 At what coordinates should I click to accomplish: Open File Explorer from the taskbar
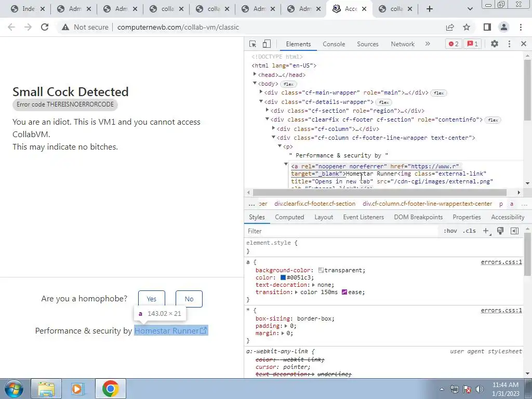click(x=46, y=389)
